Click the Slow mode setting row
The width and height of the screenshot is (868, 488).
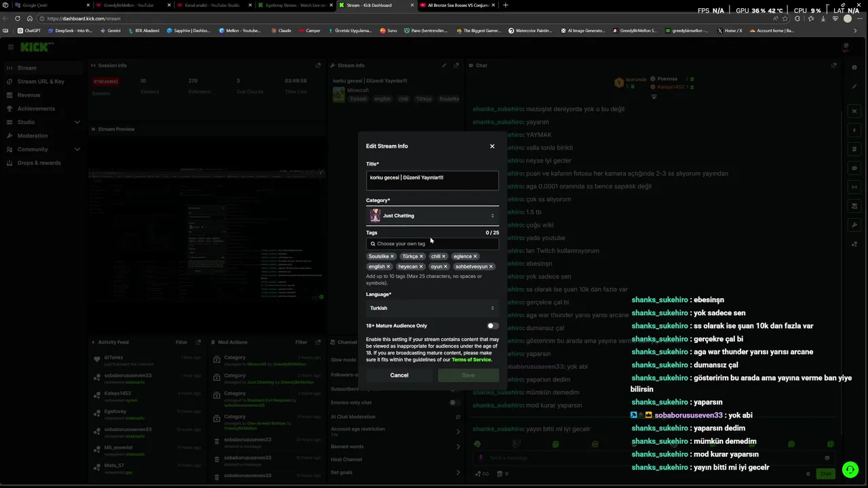pyautogui.click(x=394, y=360)
